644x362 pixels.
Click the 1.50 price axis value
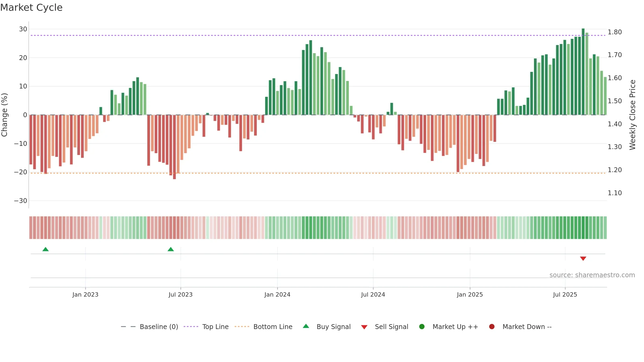pyautogui.click(x=615, y=101)
